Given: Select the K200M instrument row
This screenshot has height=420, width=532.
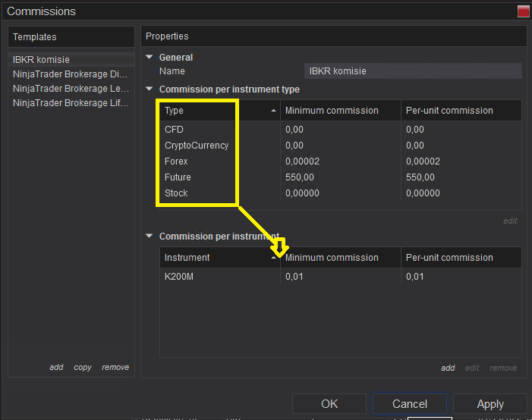Looking at the screenshot, I should tap(341, 277).
